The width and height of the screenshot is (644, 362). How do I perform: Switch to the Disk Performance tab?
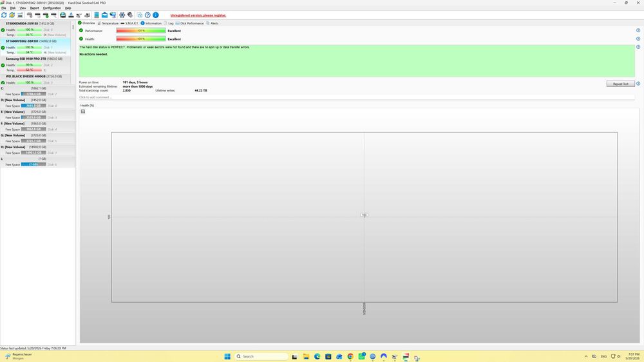pyautogui.click(x=190, y=23)
